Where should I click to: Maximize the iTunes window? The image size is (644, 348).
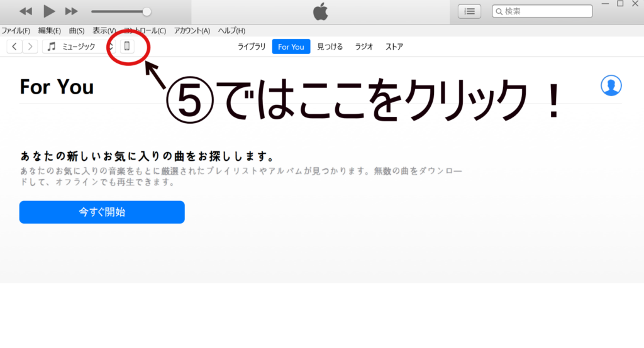[620, 4]
